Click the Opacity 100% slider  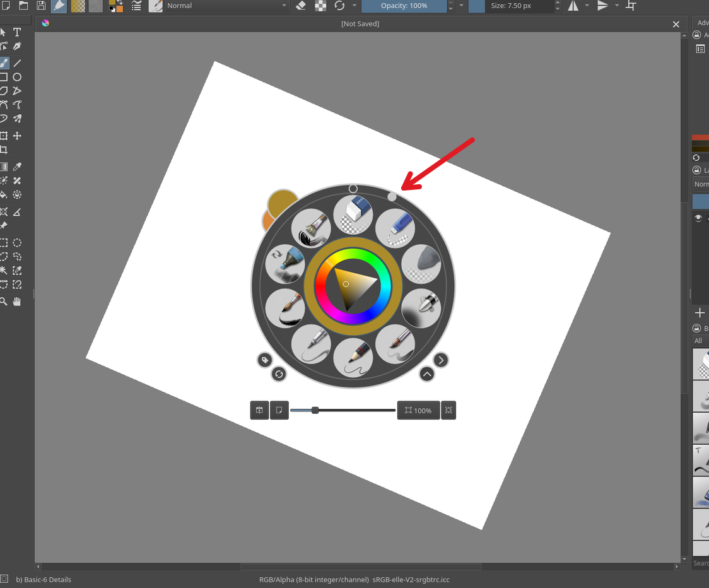point(404,6)
